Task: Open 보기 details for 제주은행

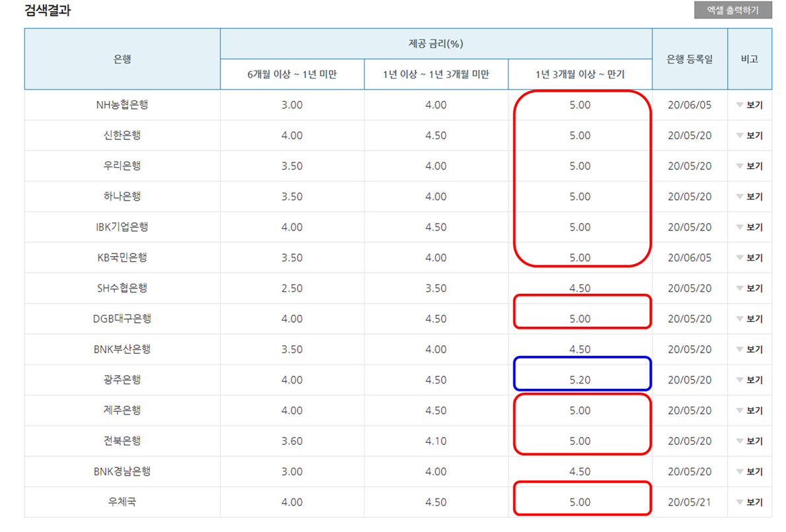Action: [x=750, y=411]
